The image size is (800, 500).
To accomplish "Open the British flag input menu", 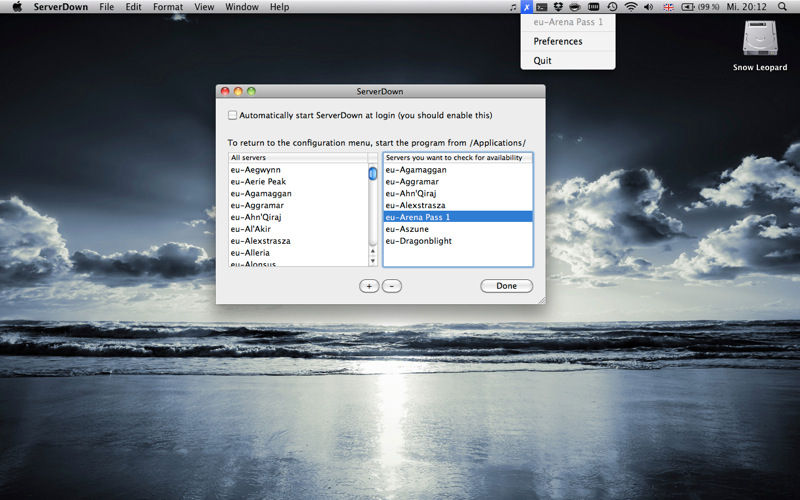I will (x=668, y=7).
